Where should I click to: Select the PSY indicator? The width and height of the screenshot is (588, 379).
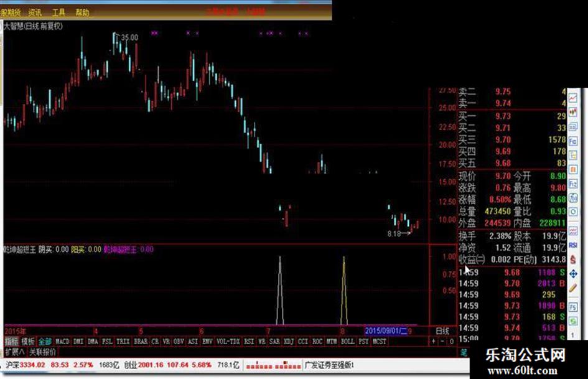(363, 342)
